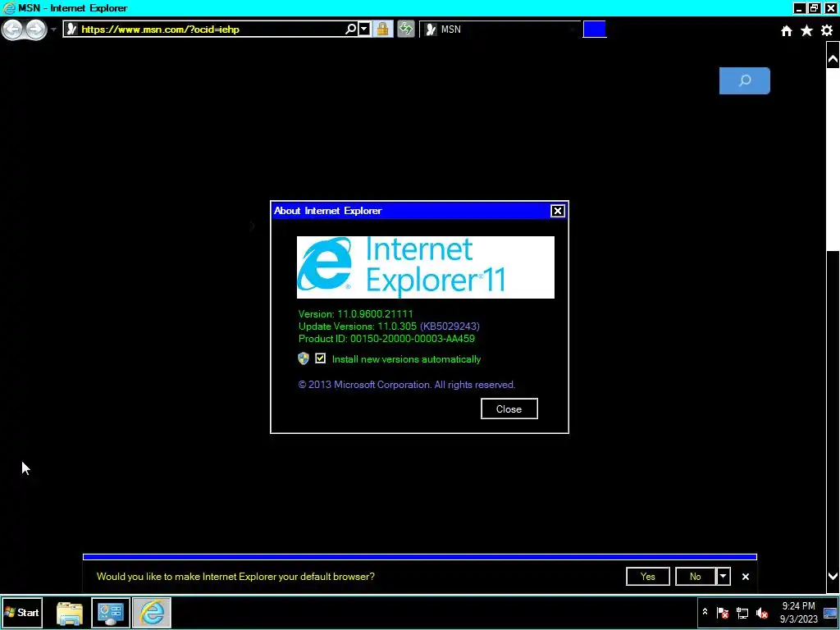Screen dimensions: 840x630
Task: Focus the address bar URL
Action: click(x=160, y=30)
